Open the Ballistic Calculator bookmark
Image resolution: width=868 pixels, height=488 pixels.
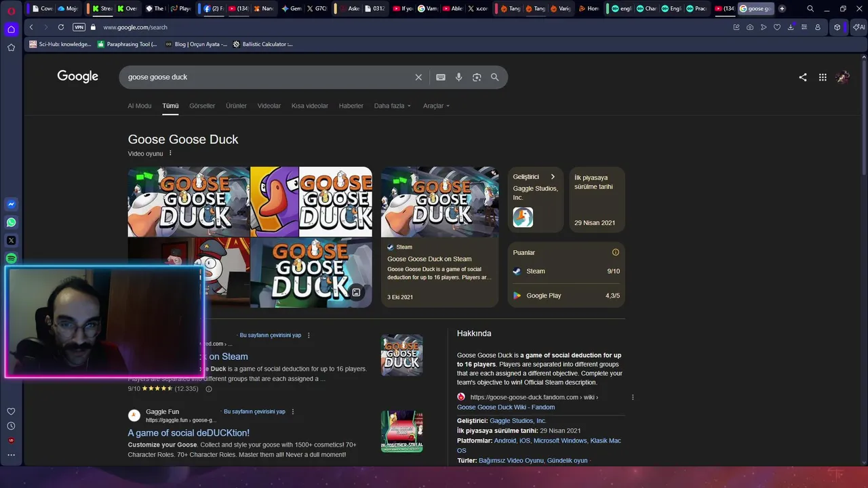pos(263,44)
